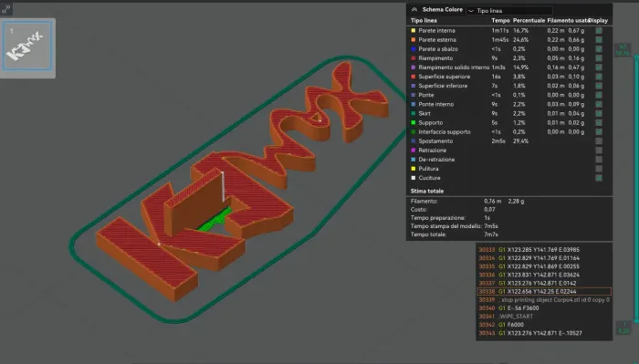Screen dimensions: 639x364
Task: Click the green Supporto color swatch
Action: [x=414, y=122]
